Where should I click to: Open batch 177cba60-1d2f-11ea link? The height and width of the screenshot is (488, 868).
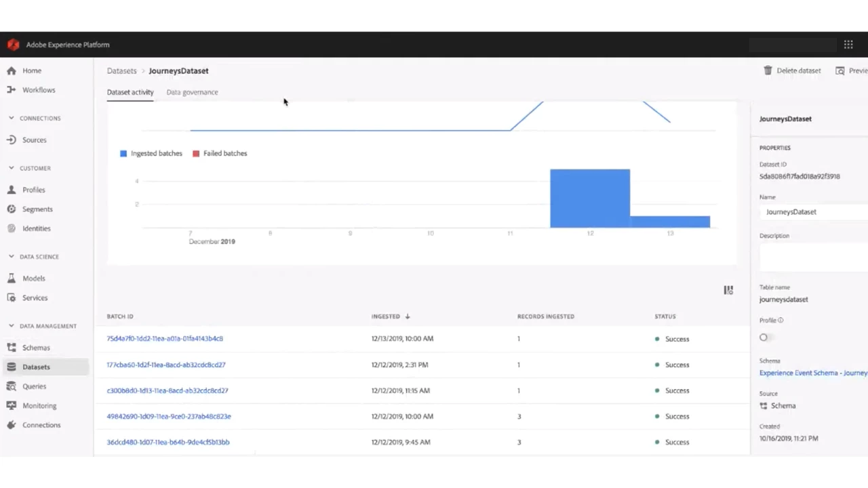(x=166, y=365)
